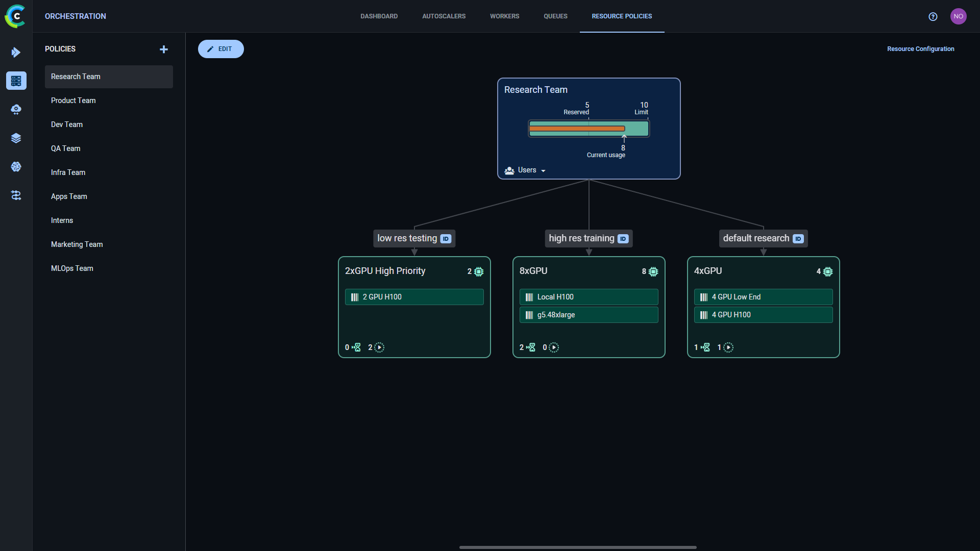Viewport: 980px width, 551px height.
Task: Open the pipelines arrow icon in sidebar
Action: [x=16, y=52]
